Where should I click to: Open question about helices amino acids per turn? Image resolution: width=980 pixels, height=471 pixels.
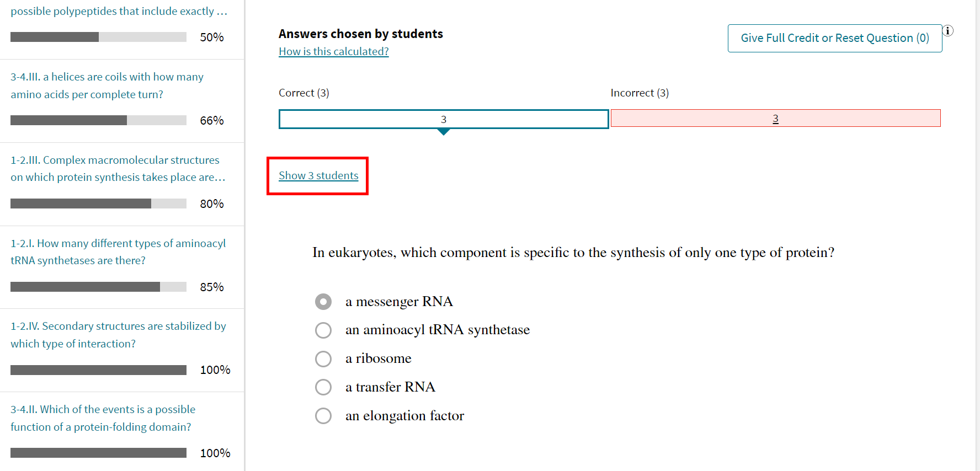tap(106, 85)
